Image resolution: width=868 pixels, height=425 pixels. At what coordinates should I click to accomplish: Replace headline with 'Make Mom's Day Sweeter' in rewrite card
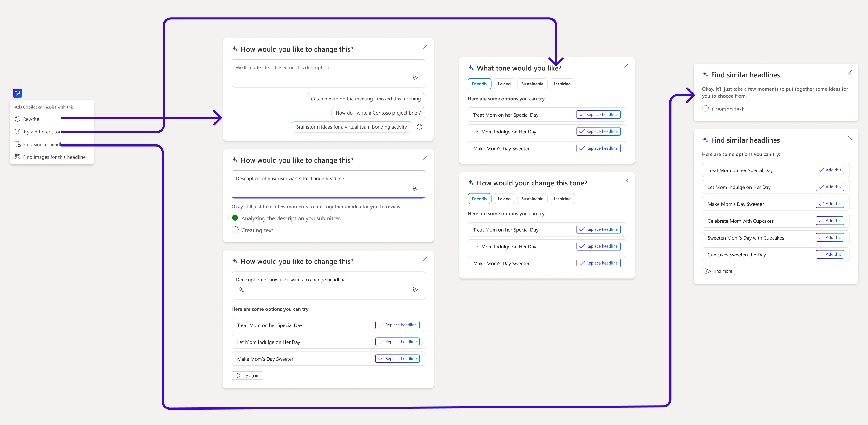(x=397, y=358)
